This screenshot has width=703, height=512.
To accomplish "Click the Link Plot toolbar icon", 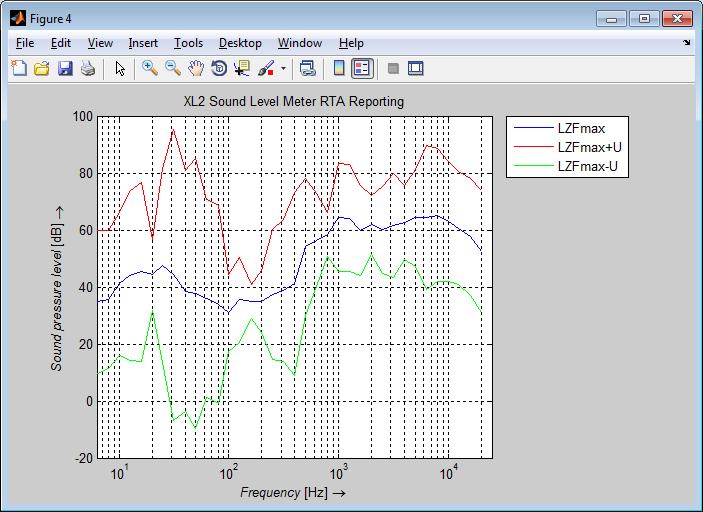I will click(x=308, y=69).
